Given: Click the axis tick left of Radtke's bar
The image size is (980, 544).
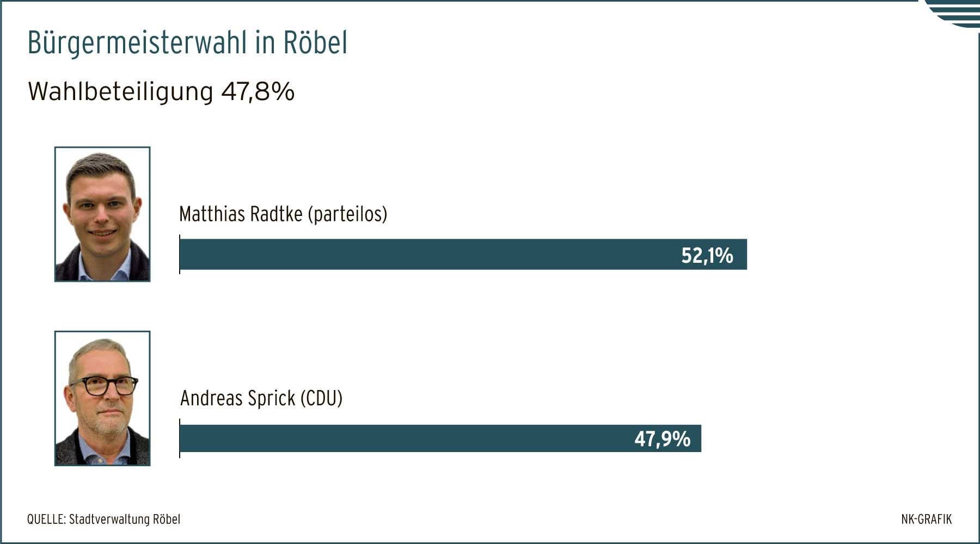Looking at the screenshot, I should [180, 254].
